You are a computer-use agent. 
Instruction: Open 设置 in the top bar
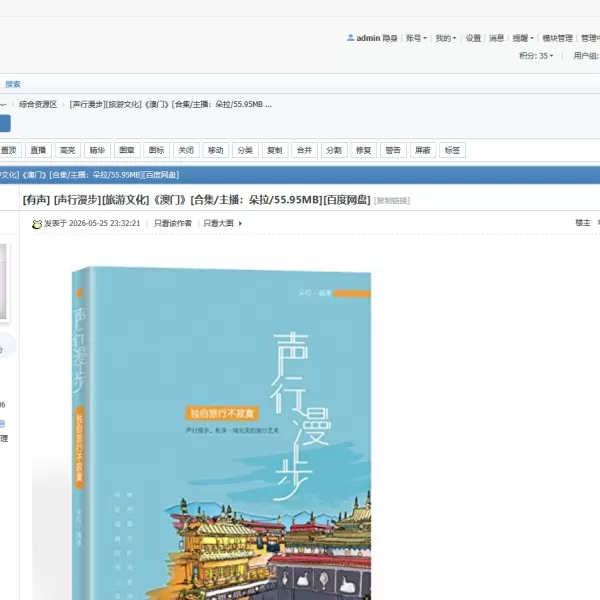click(x=473, y=38)
